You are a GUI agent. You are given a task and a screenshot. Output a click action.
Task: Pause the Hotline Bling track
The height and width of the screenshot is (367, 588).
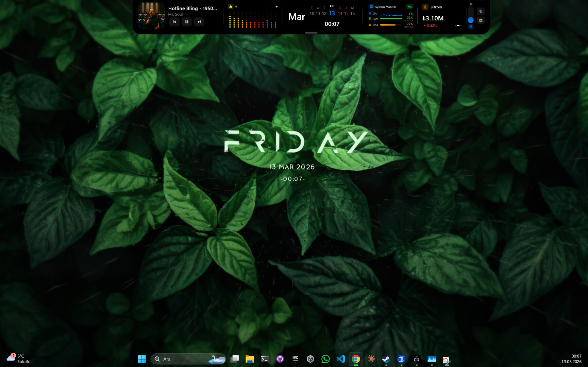point(187,22)
